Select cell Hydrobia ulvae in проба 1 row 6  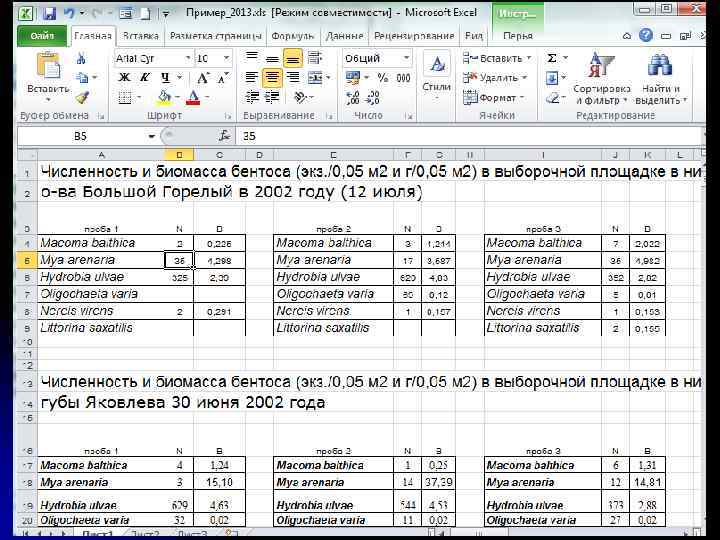(x=101, y=277)
